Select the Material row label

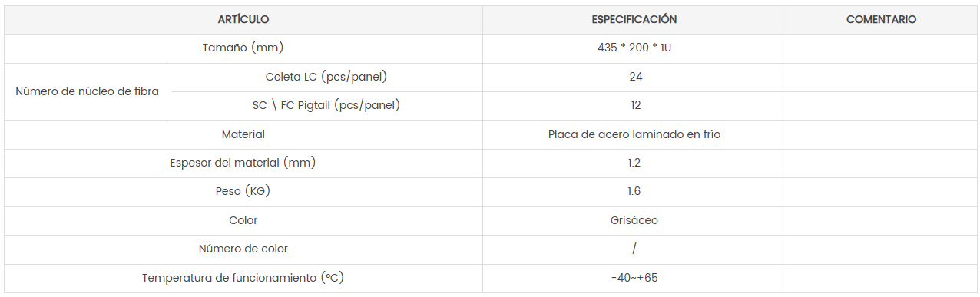[243, 134]
